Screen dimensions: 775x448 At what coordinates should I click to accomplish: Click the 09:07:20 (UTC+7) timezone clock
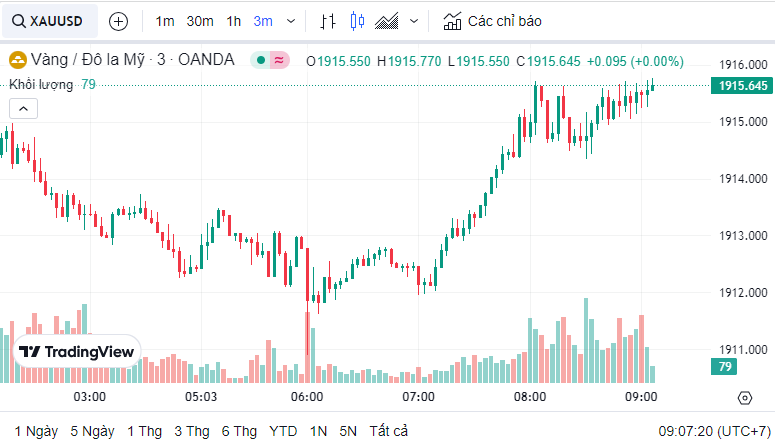point(712,431)
